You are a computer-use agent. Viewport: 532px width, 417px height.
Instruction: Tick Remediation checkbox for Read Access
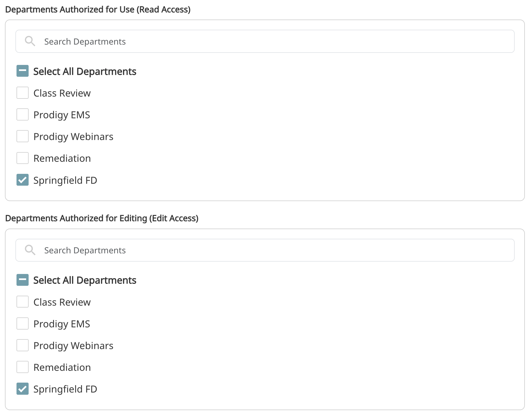tap(23, 158)
